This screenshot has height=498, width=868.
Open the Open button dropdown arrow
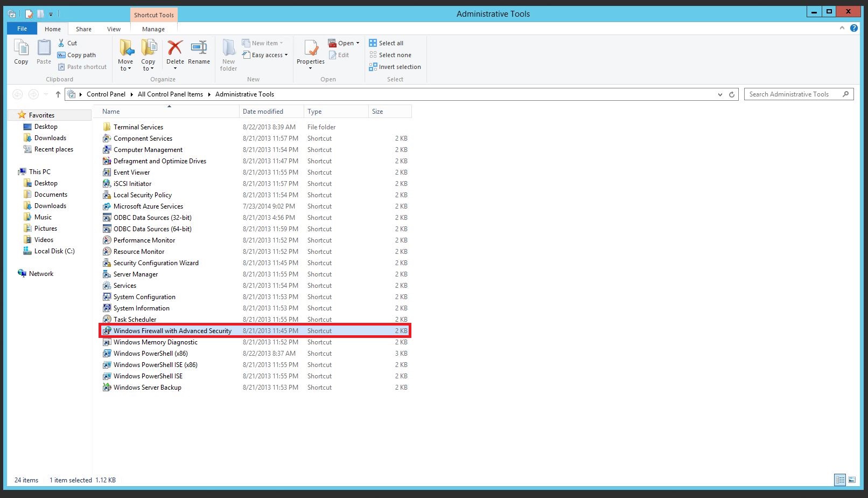point(358,43)
